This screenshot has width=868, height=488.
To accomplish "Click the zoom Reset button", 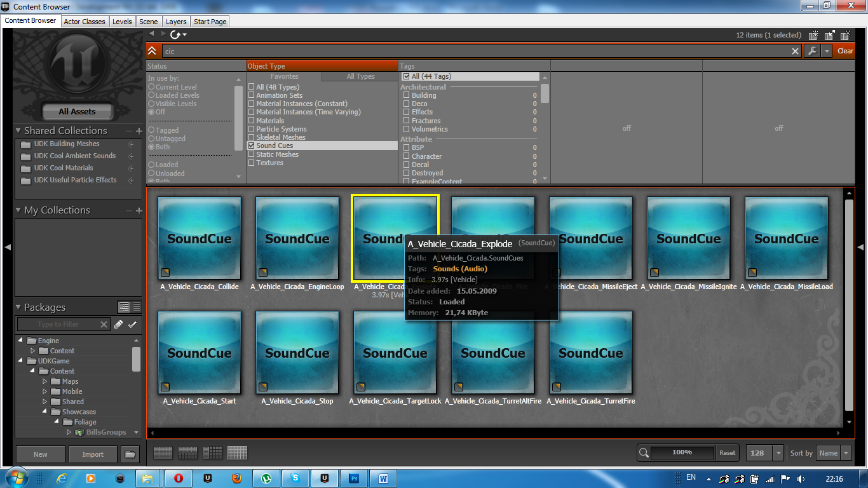I will (727, 453).
